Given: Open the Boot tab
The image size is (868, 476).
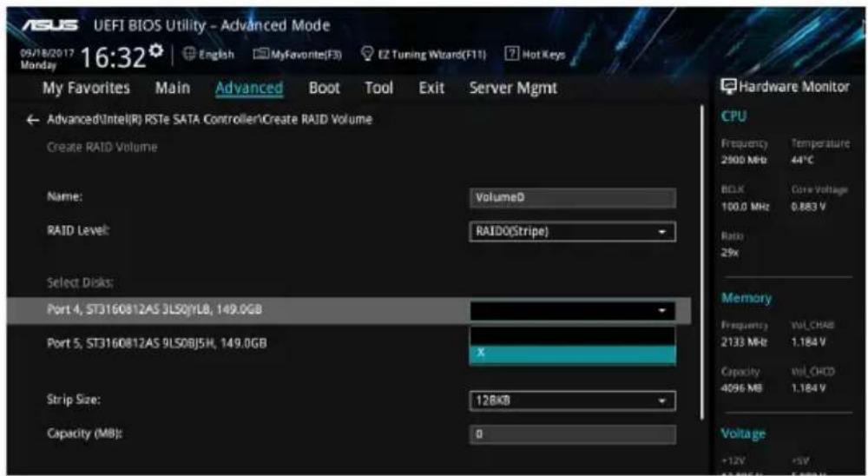Looking at the screenshot, I should (x=325, y=88).
